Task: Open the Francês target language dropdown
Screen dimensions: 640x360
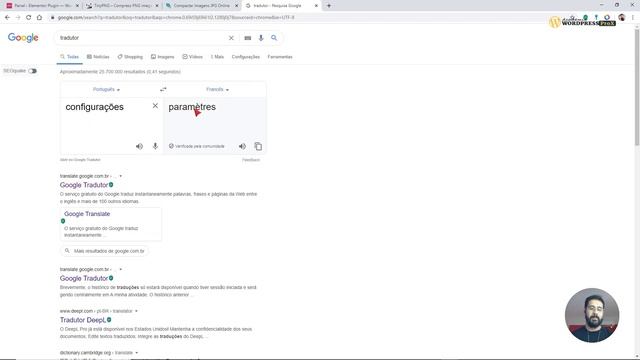Action: [x=217, y=89]
